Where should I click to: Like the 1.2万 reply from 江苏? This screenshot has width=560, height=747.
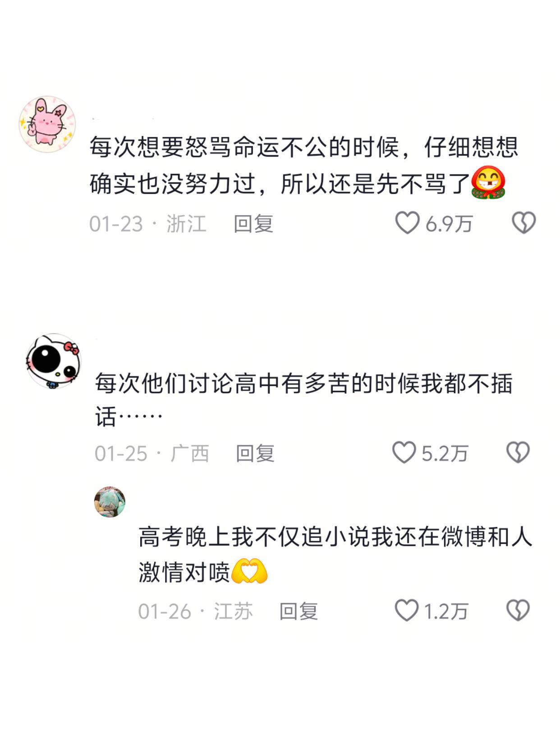click(x=406, y=610)
